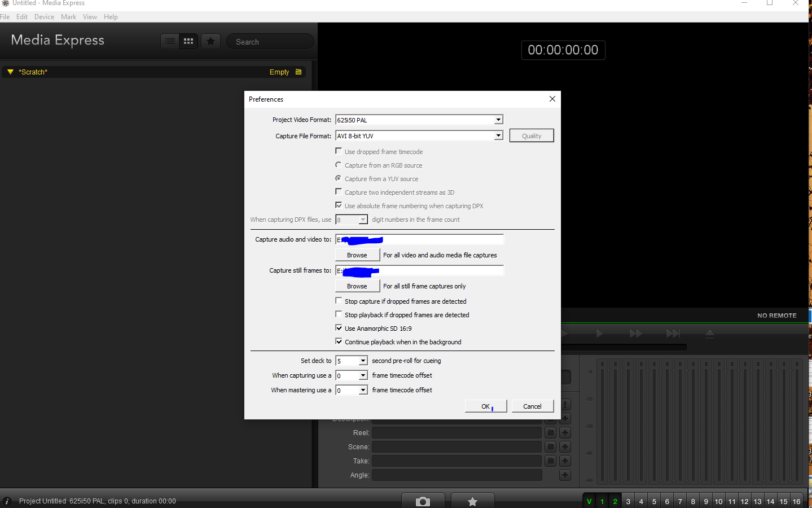This screenshot has width=812, height=508.
Task: Open the Project Video Format dropdown
Action: (x=498, y=120)
